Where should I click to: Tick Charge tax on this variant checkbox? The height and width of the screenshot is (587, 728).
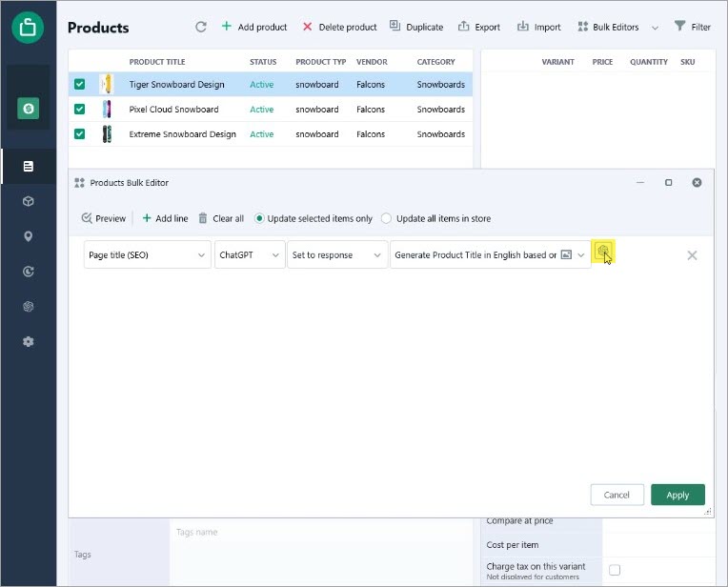point(615,570)
